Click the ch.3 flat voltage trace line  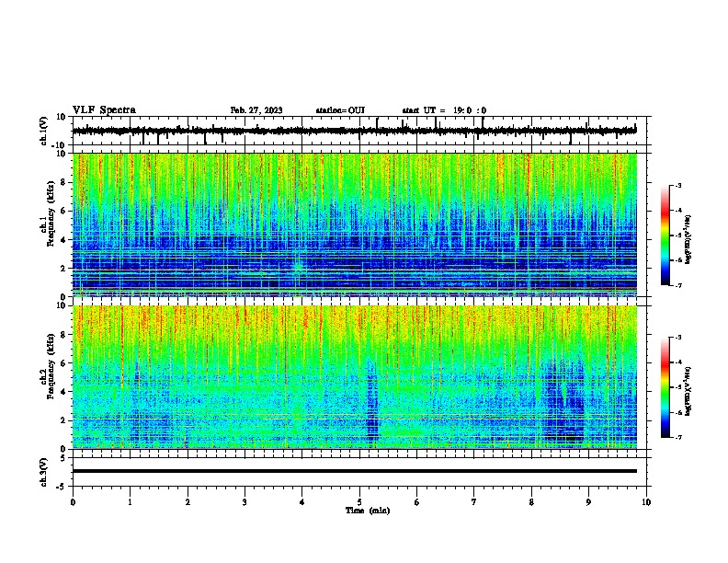pyautogui.click(x=354, y=471)
